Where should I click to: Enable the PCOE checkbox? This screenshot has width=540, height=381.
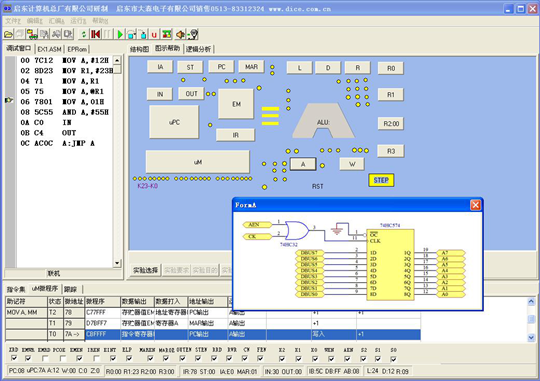coord(63,359)
